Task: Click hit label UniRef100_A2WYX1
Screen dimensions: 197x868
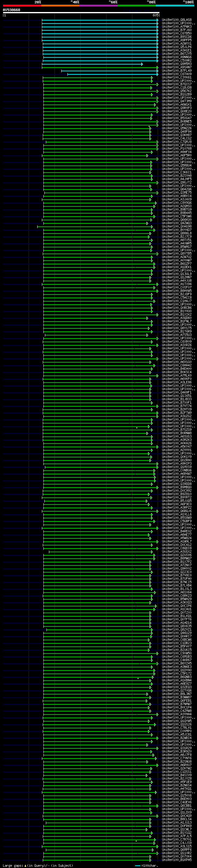Action: coord(177,43)
